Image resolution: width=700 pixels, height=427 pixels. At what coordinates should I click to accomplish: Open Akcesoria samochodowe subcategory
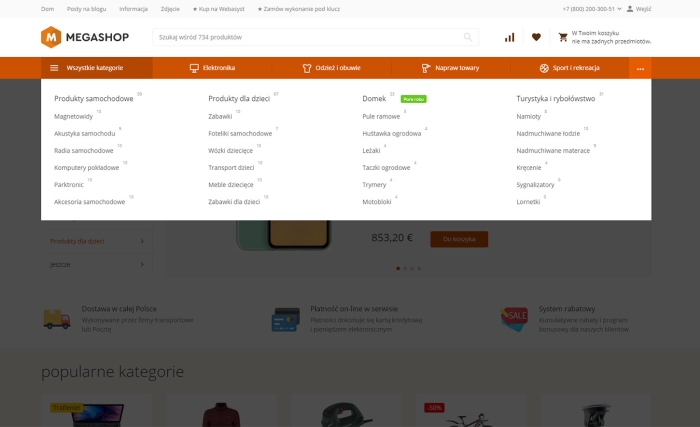point(89,202)
